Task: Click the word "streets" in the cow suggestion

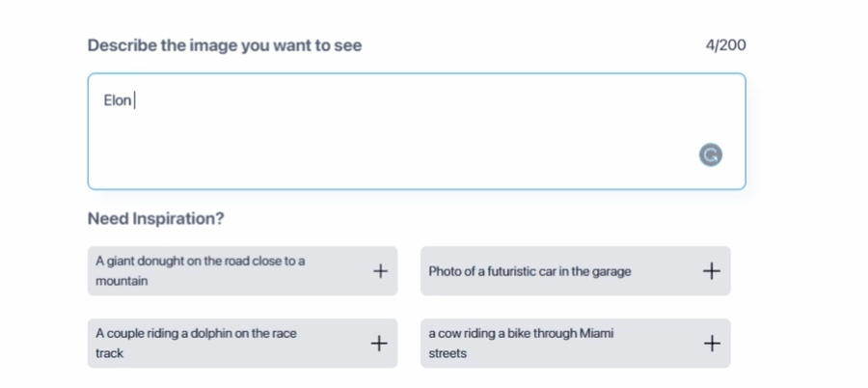Action: click(448, 354)
